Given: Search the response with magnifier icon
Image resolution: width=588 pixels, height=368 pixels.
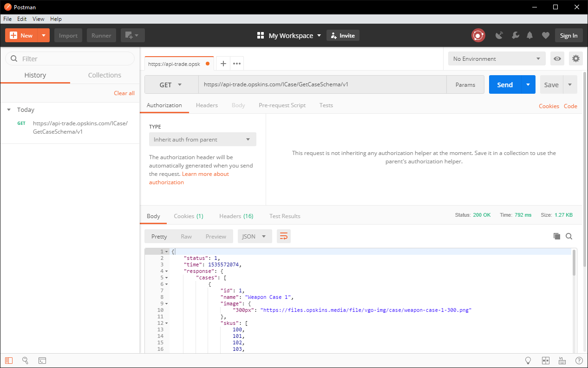Looking at the screenshot, I should (x=569, y=236).
